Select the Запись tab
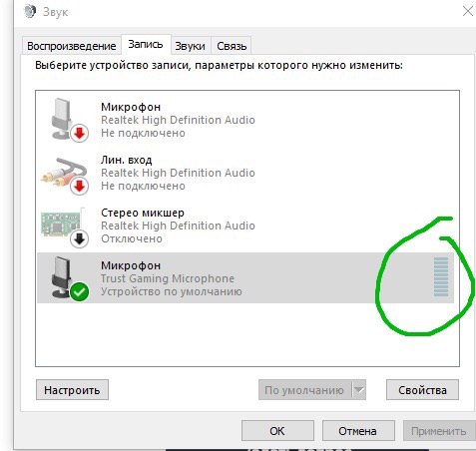This screenshot has width=476, height=451. tap(146, 44)
